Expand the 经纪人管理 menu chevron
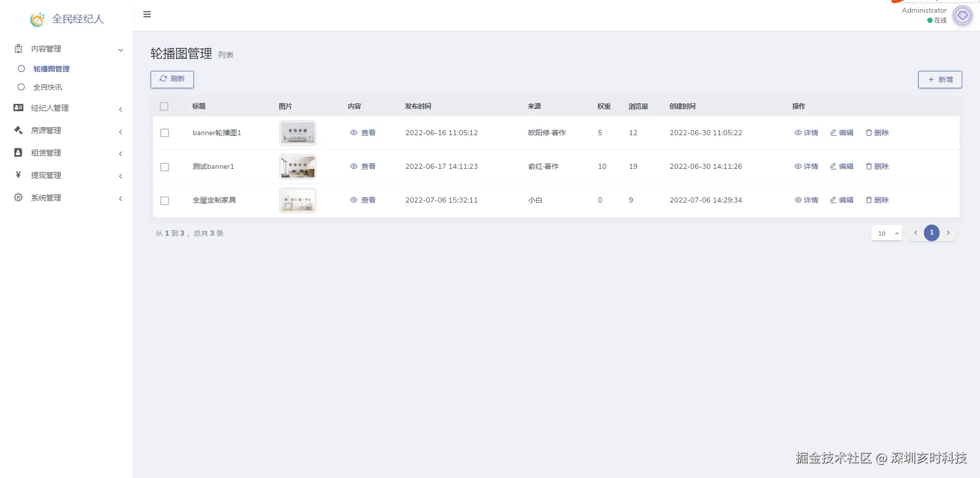The width and height of the screenshot is (980, 478). click(120, 109)
